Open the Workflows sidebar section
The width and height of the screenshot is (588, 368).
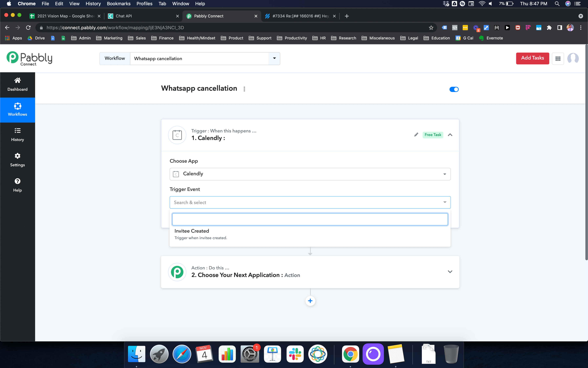point(18,110)
